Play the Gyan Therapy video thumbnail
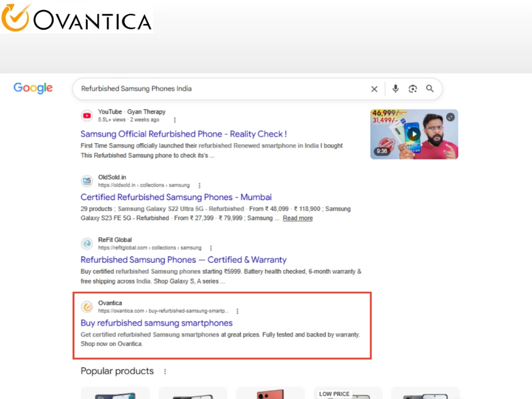This screenshot has width=532, height=399. point(413,134)
